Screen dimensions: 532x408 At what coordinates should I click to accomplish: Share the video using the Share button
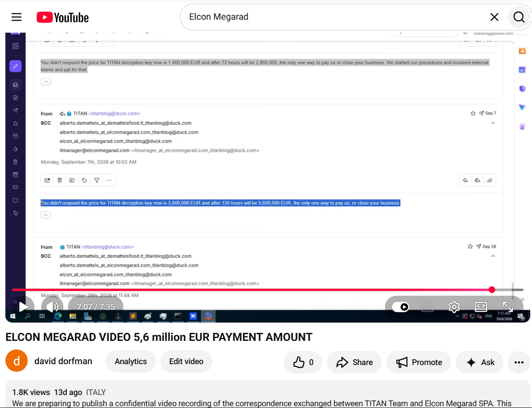point(354,362)
